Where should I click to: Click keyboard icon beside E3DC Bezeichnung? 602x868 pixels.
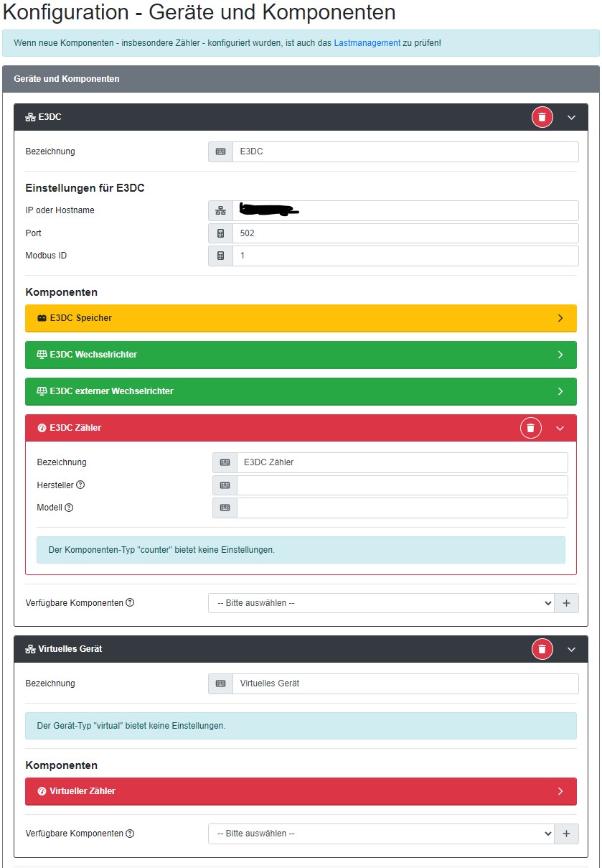pos(220,151)
